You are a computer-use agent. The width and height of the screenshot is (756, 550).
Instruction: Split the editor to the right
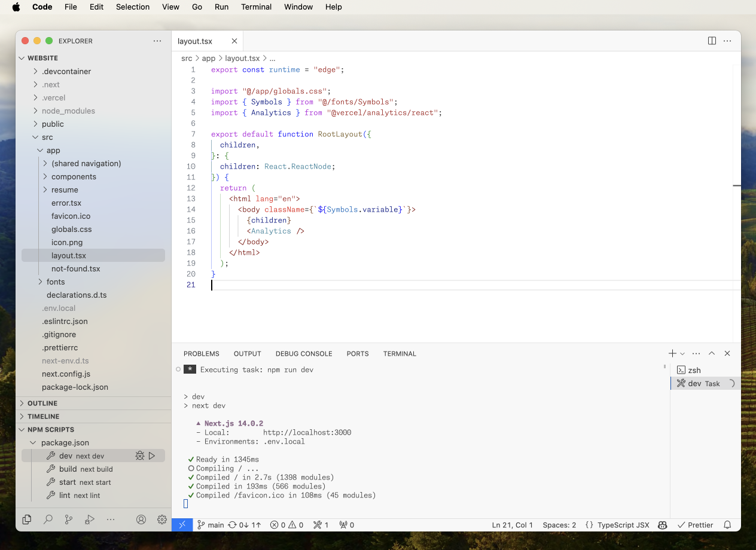click(x=712, y=41)
